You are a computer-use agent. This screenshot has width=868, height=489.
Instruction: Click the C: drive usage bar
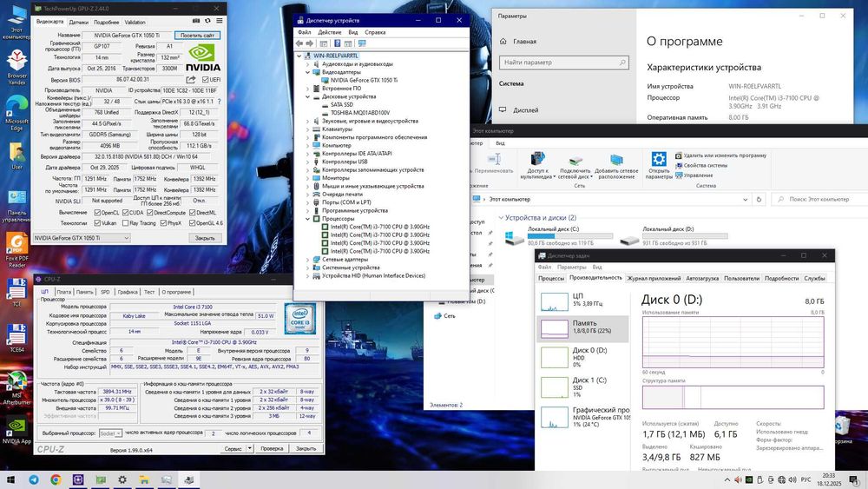[570, 236]
